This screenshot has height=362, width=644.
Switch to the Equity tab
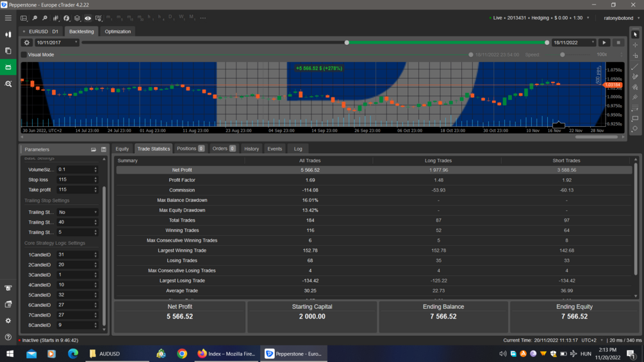point(122,149)
